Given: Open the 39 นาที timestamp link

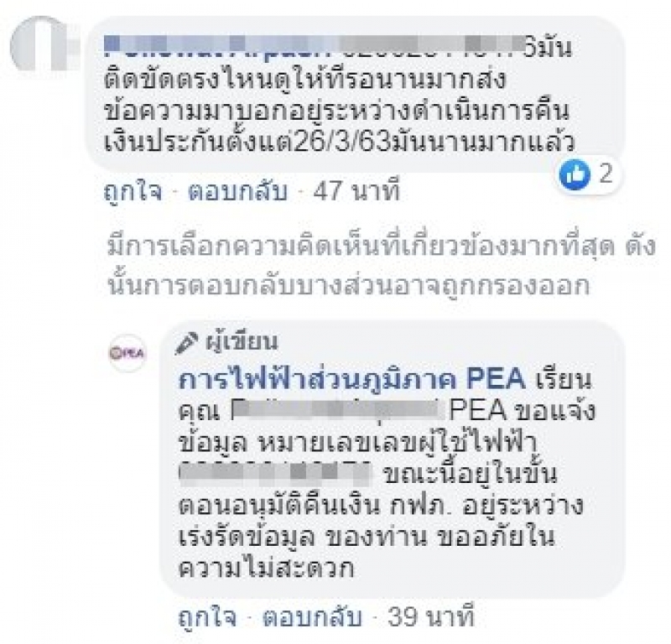Looking at the screenshot, I should [431, 616].
